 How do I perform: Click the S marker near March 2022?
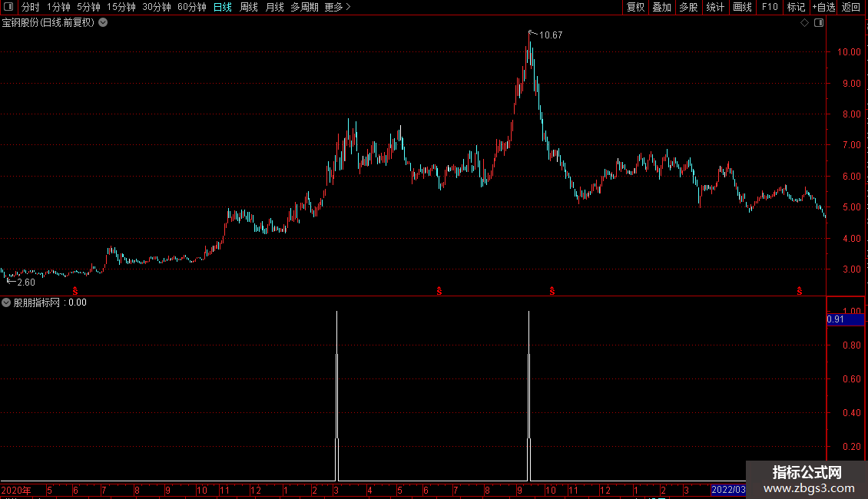(800, 291)
